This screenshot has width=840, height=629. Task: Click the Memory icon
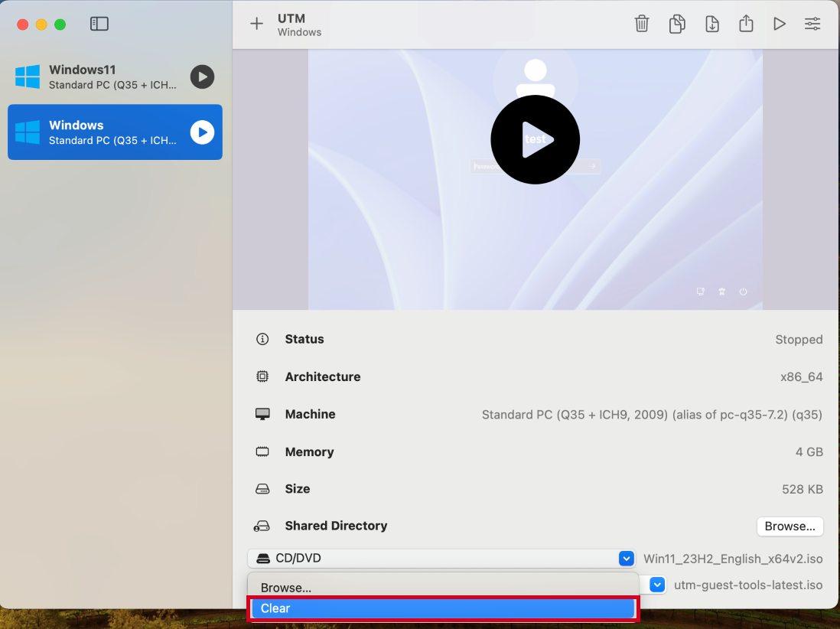262,451
